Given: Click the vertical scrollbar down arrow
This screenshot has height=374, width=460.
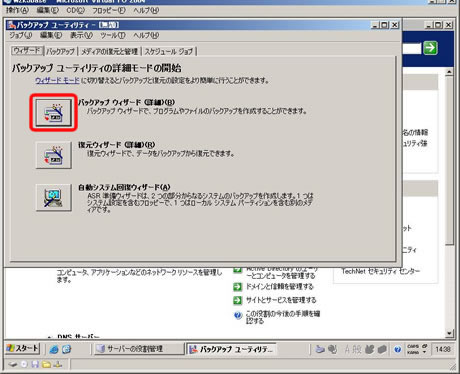Looking at the screenshot, I should pos(449,333).
